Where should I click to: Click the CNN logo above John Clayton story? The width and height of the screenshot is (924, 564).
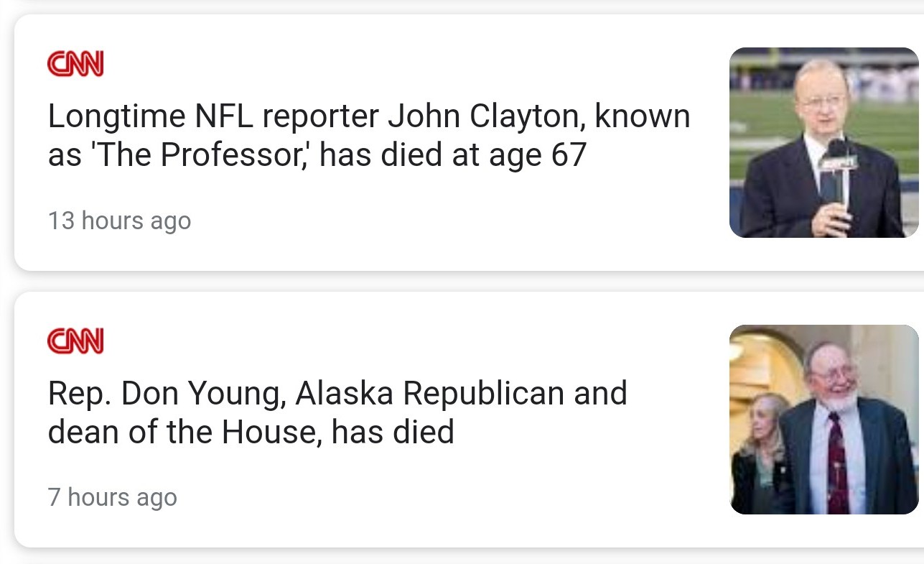pos(75,64)
